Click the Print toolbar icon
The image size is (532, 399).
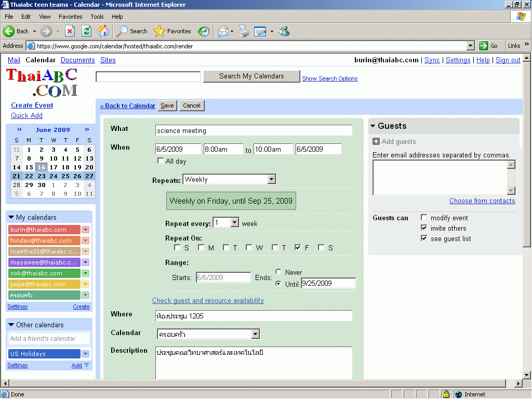(x=243, y=31)
